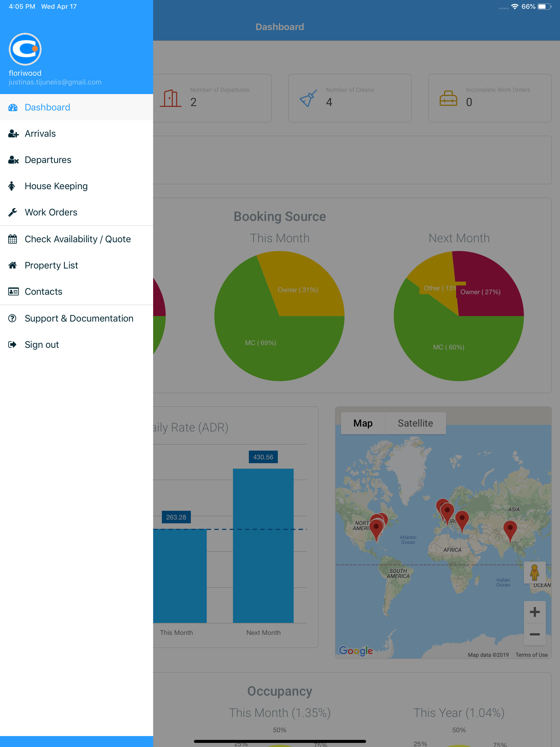
Task: Tap the floriwood username
Action: click(25, 73)
